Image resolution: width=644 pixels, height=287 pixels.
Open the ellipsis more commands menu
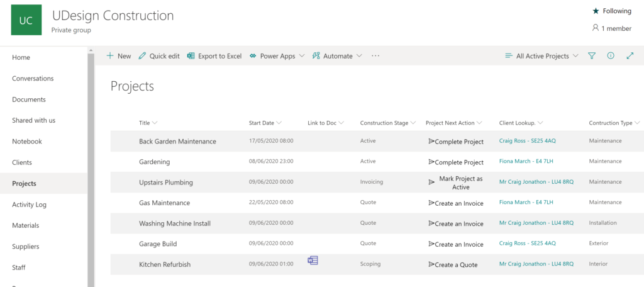(x=375, y=56)
